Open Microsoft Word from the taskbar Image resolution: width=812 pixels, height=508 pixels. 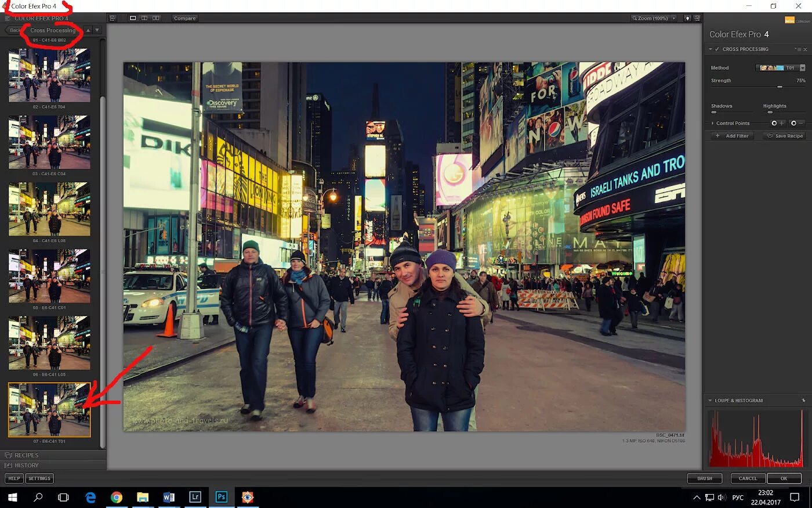[169, 497]
